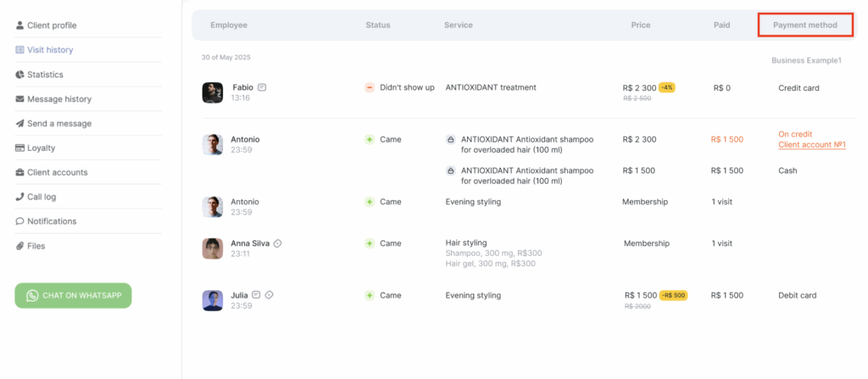The width and height of the screenshot is (868, 379).
Task: Click Fabio's avatar photo
Action: pos(213,92)
